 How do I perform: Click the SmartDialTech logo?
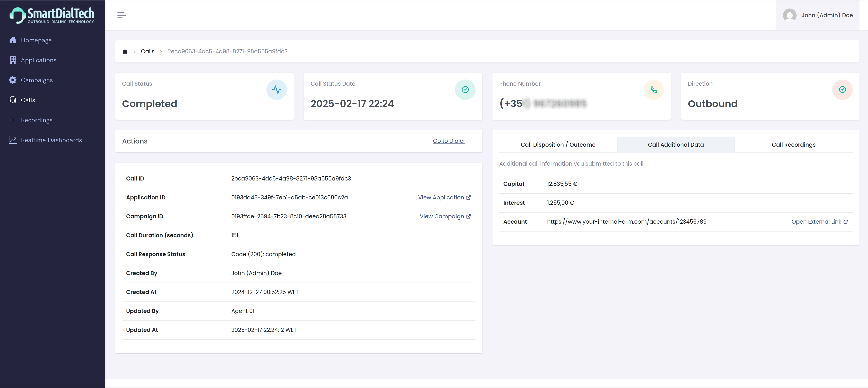pos(52,15)
